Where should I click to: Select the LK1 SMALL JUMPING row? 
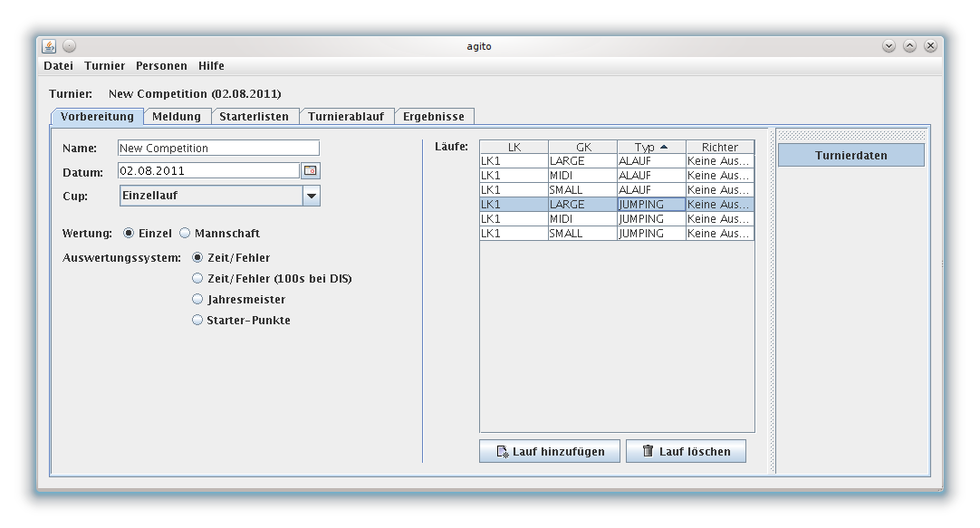point(616,234)
